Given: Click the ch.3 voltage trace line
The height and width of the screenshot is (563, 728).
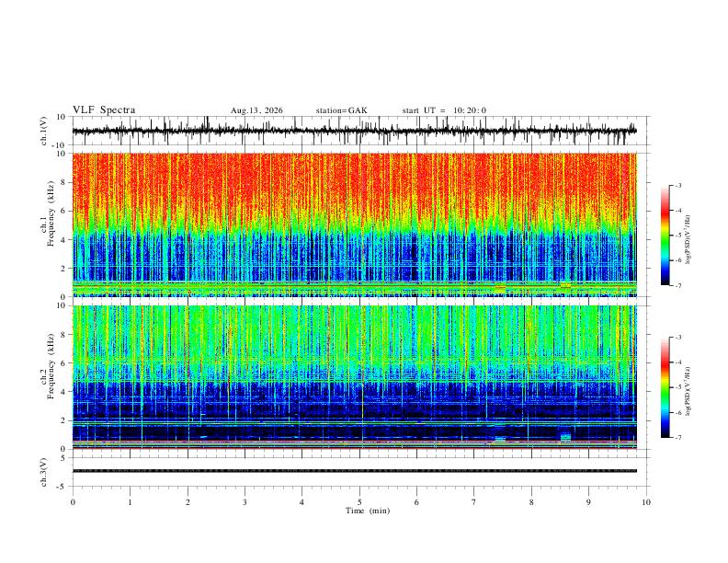Looking at the screenshot, I should [355, 471].
